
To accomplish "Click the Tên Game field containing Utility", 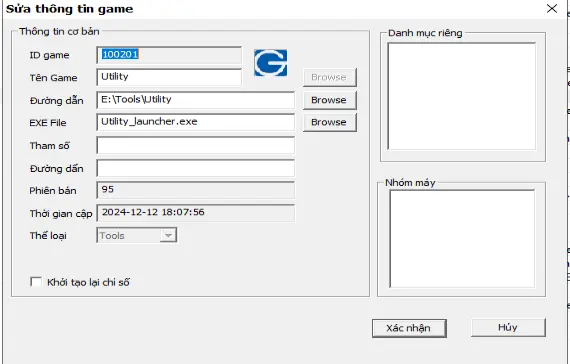I will click(169, 77).
